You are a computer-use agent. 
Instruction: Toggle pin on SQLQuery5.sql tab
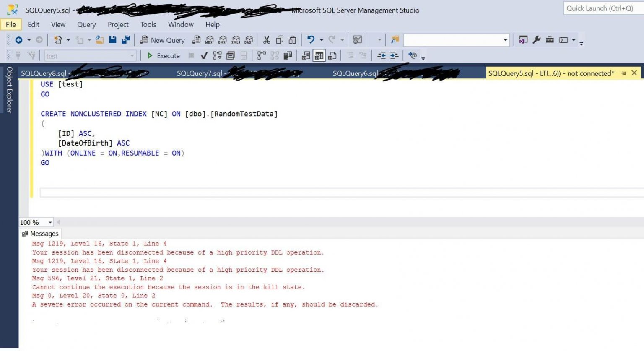pos(623,73)
